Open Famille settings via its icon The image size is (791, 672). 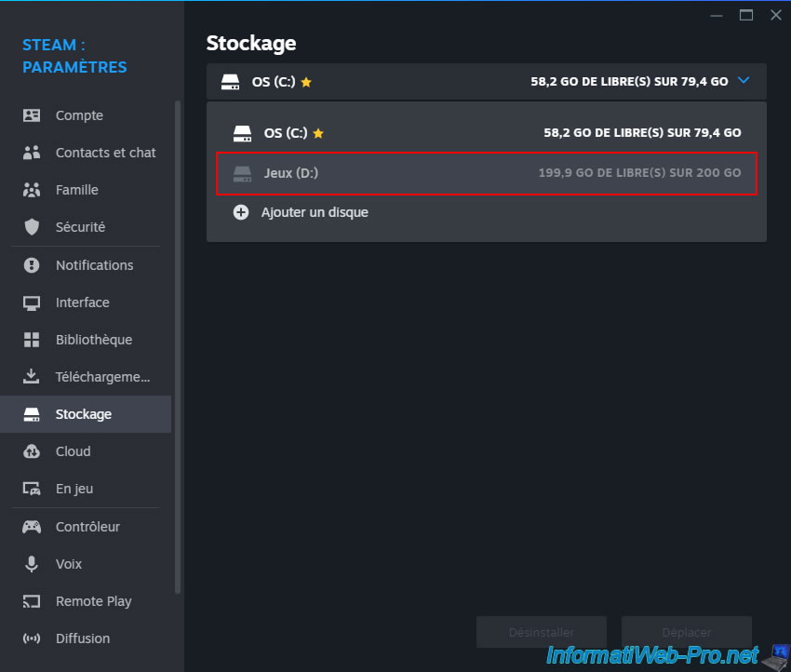[x=32, y=190]
